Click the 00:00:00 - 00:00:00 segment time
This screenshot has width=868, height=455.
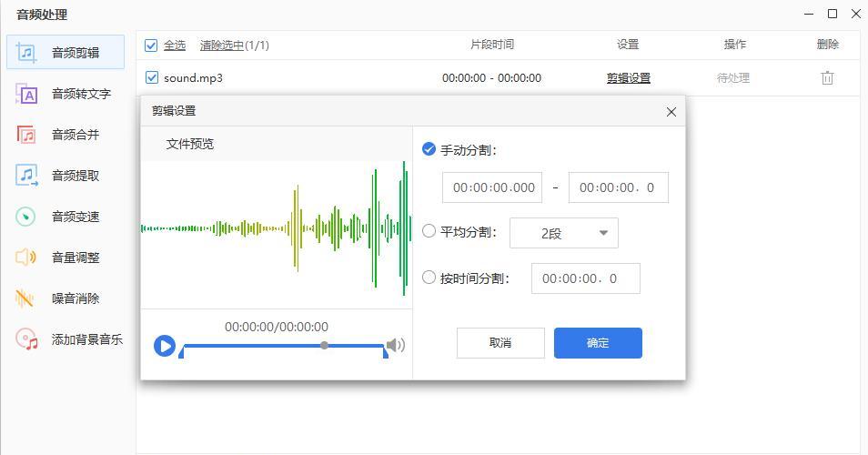[x=491, y=78]
